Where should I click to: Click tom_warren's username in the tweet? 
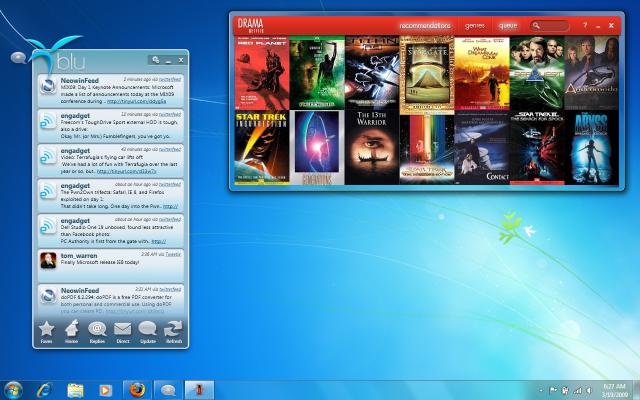[80, 256]
